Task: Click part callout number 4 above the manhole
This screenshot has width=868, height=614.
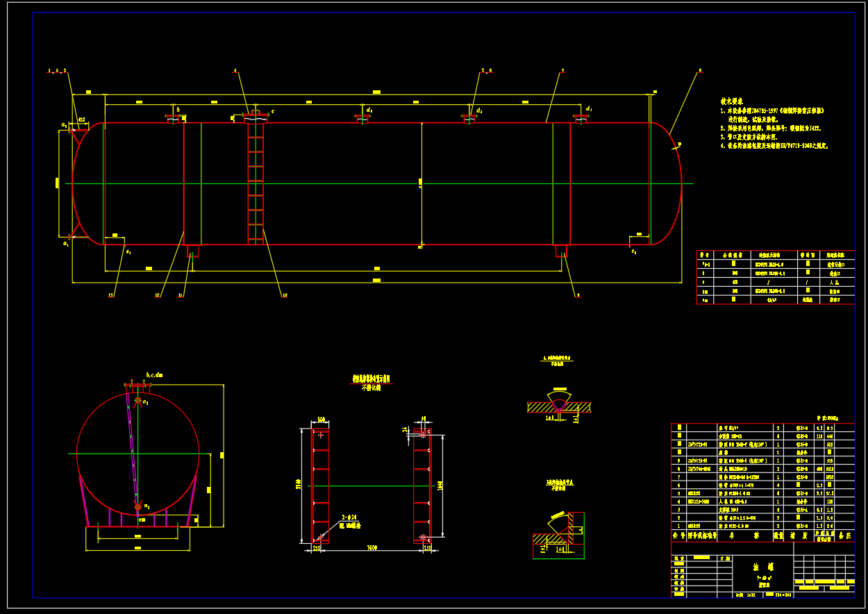Action: pos(235,71)
